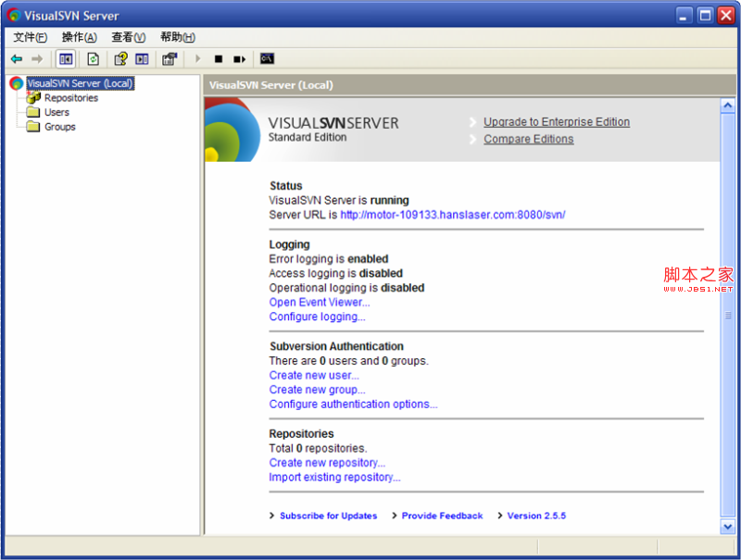Viewport: 741px width, 560px height.
Task: Click the Refresh toolbar icon
Action: (x=94, y=59)
